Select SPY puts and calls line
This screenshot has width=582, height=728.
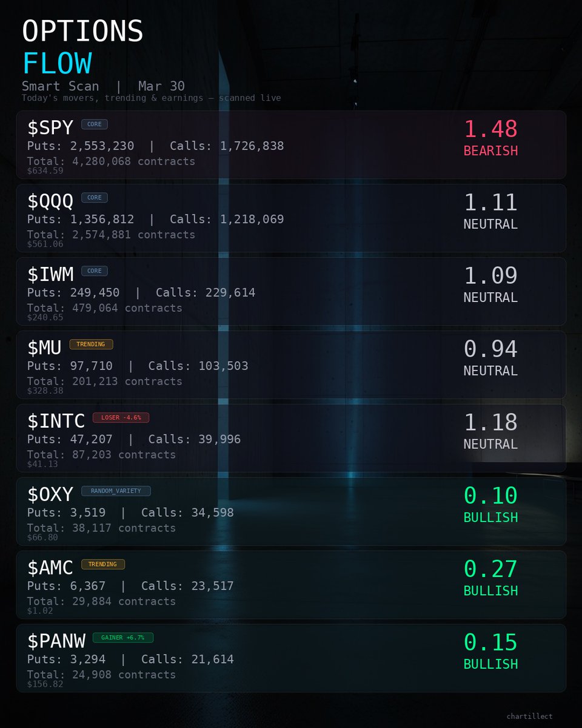156,146
